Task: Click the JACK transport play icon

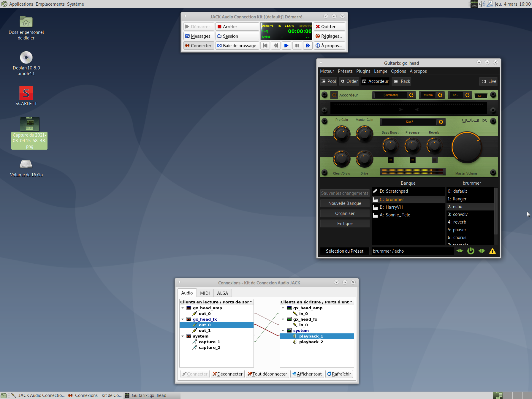Action: pyautogui.click(x=286, y=45)
